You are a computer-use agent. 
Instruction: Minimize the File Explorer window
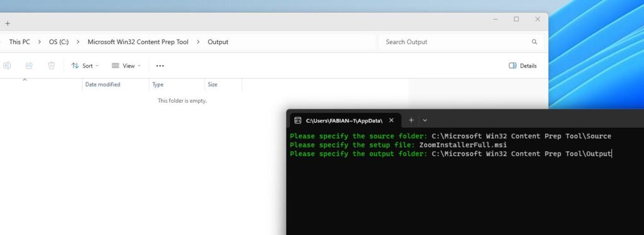click(x=496, y=20)
